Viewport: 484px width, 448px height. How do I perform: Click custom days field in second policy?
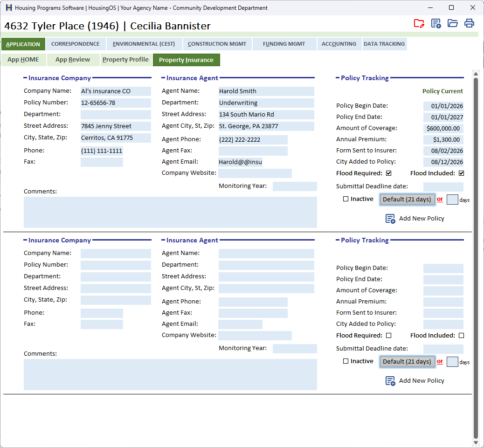pos(452,362)
